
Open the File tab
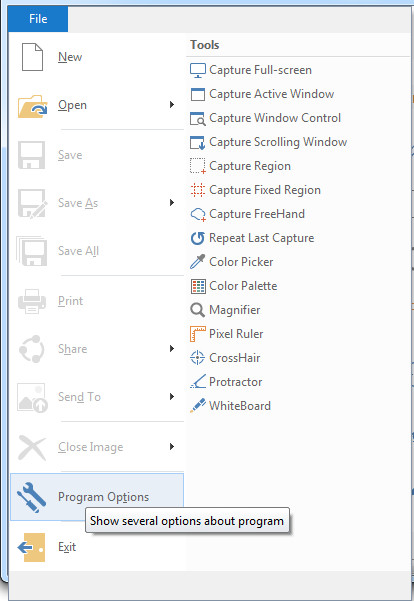(x=38, y=19)
